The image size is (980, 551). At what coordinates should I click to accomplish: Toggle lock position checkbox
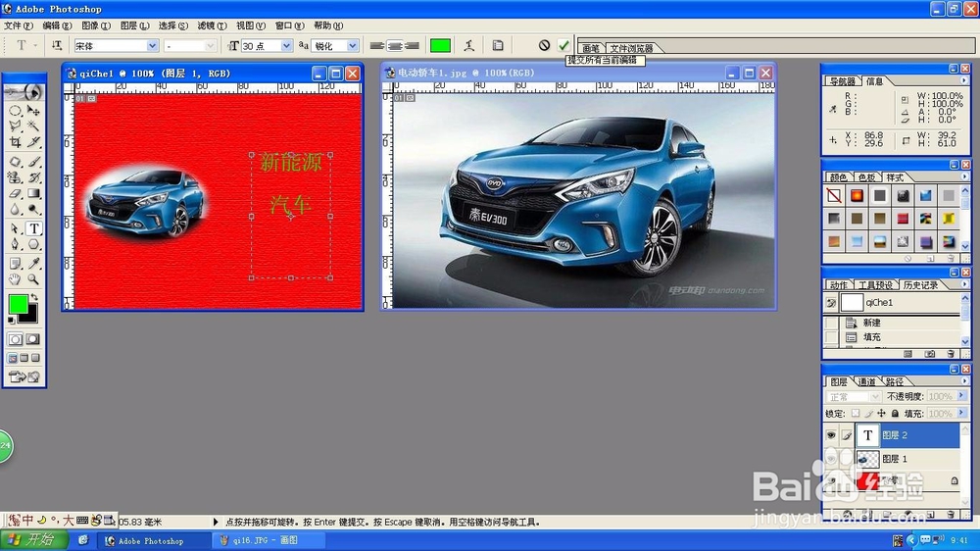coord(881,414)
